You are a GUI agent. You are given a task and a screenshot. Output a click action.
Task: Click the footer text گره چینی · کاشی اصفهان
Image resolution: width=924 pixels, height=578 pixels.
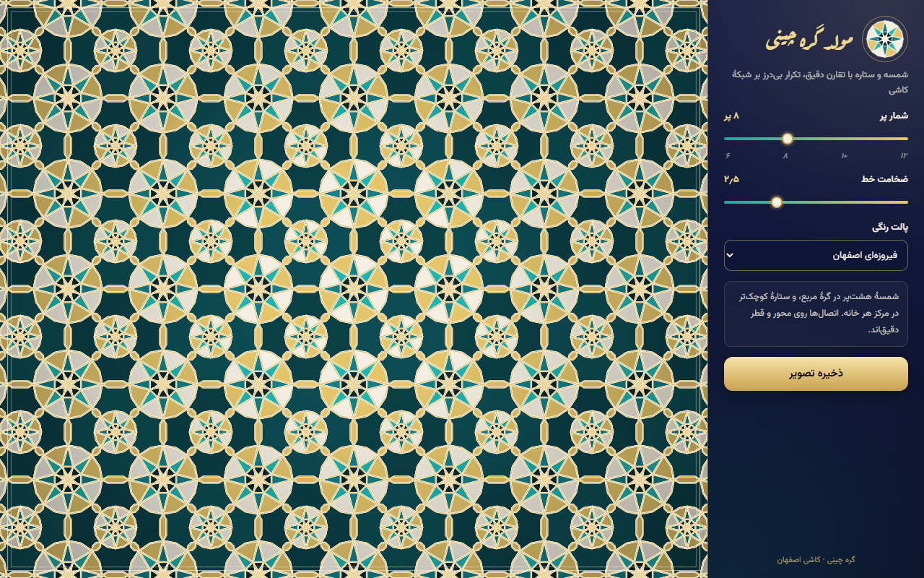pyautogui.click(x=816, y=560)
